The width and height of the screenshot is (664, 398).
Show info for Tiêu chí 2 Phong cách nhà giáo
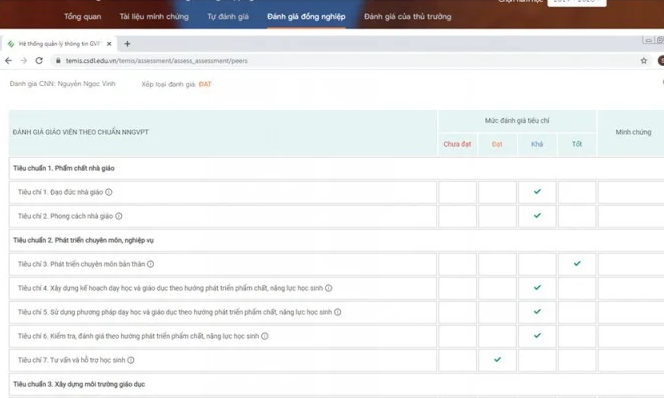click(x=119, y=216)
